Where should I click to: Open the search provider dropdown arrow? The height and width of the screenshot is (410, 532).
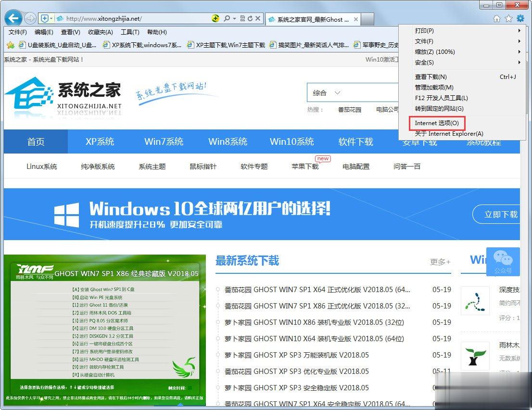coord(234,19)
